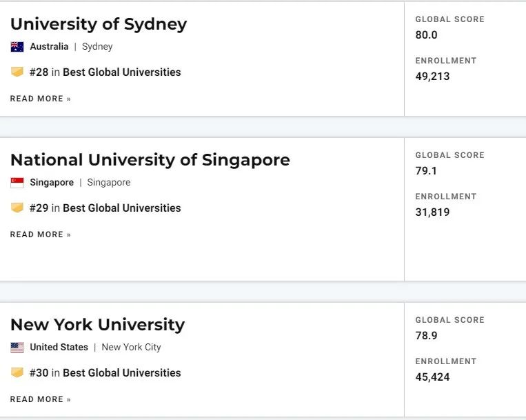526x420 pixels.
Task: Click the Australia flag icon
Action: pos(17,47)
